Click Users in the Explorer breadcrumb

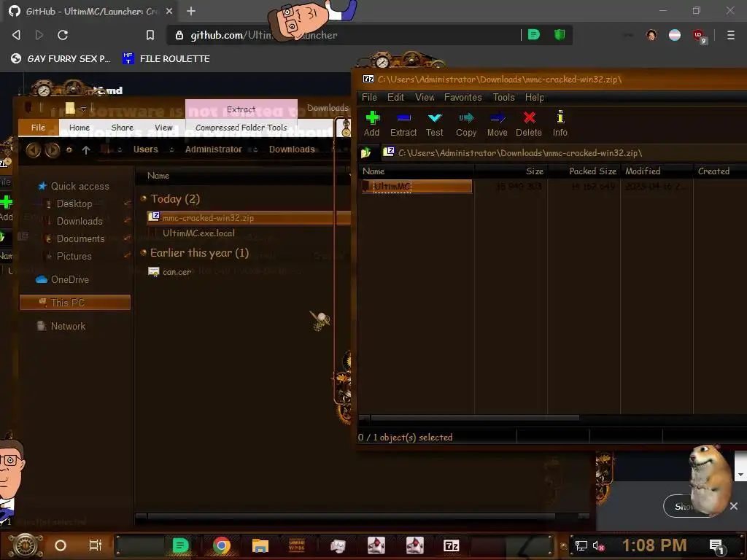tap(145, 149)
